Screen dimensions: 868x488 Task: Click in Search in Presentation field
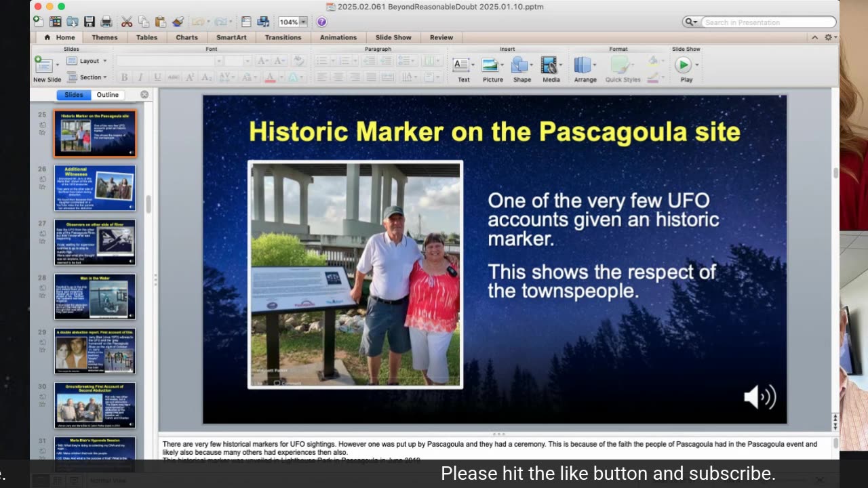point(768,22)
